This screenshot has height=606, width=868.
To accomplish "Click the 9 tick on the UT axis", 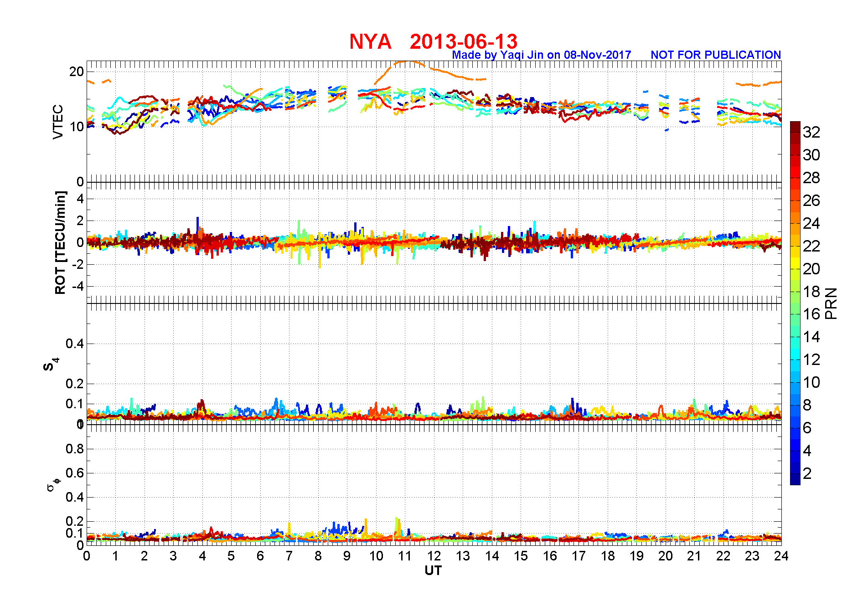I will pos(347,556).
